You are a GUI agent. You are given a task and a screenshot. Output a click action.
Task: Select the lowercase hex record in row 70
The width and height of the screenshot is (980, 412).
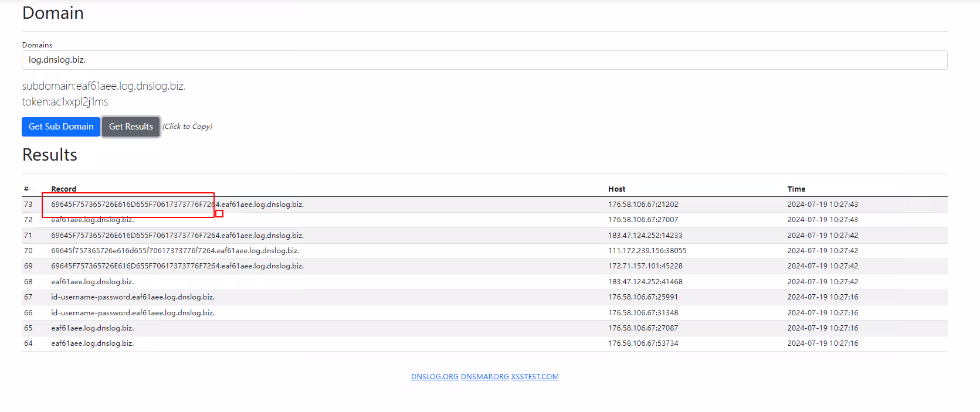175,251
